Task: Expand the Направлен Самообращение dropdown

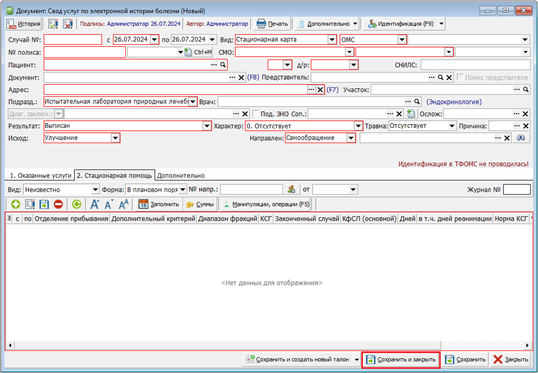Action: point(351,138)
